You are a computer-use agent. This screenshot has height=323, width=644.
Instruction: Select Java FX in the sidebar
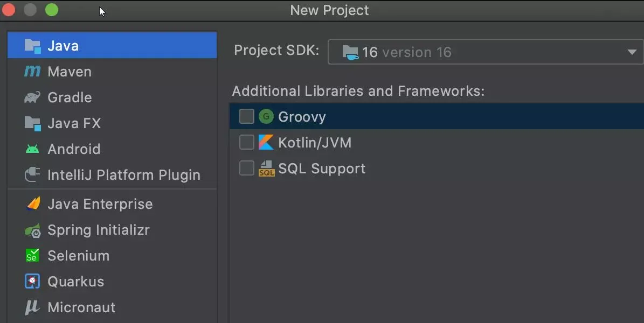pyautogui.click(x=73, y=123)
